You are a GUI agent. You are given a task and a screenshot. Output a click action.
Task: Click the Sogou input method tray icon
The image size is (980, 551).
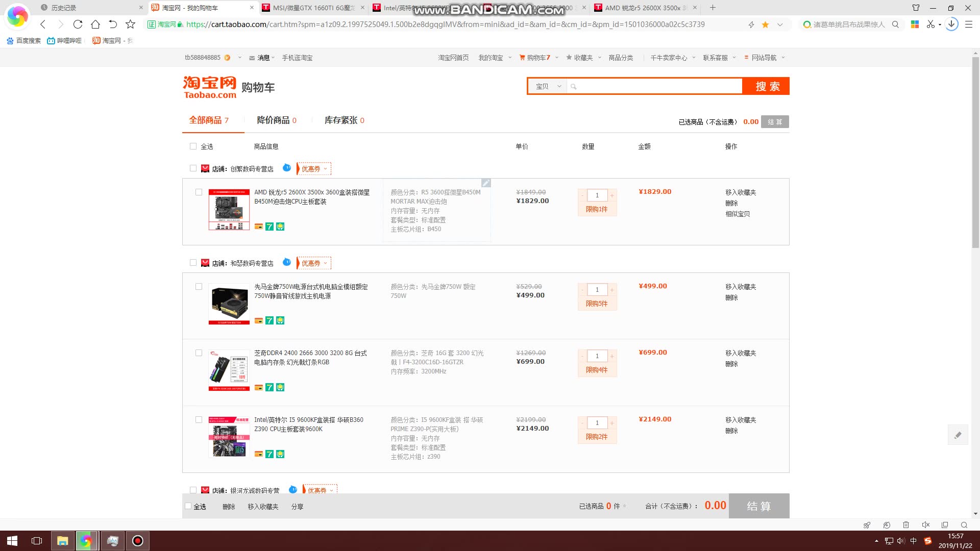(927, 541)
